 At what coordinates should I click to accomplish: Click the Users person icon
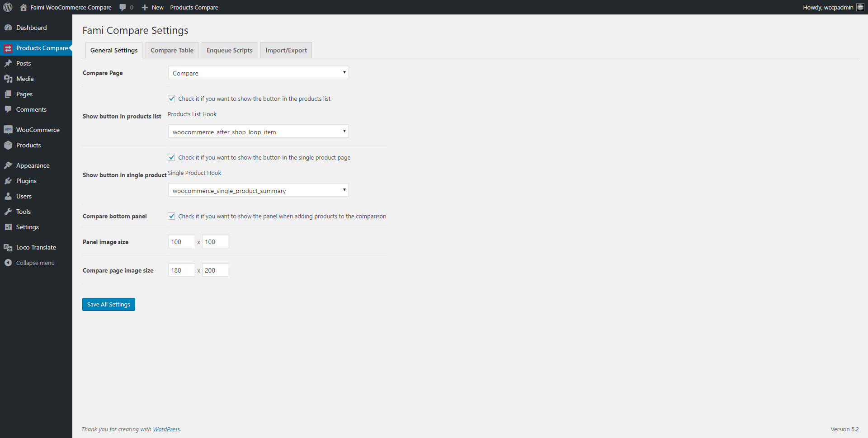click(8, 196)
